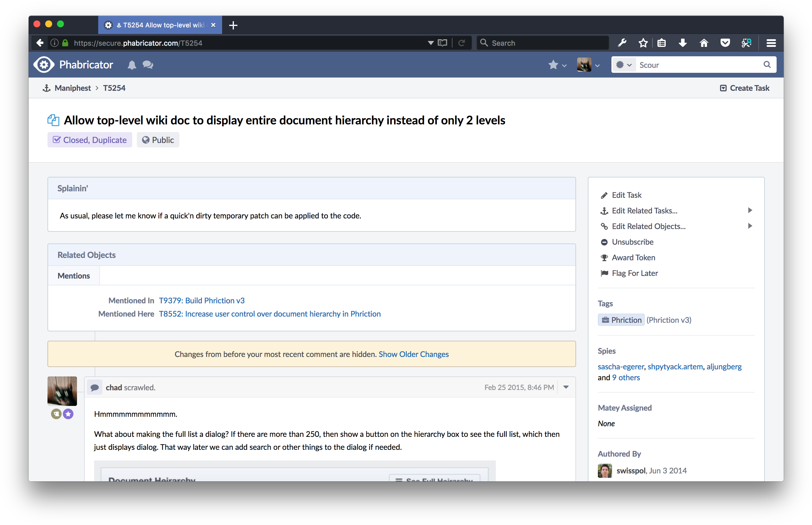Image resolution: width=812 pixels, height=525 pixels.
Task: Click the magnifier icon in Scour box
Action: pos(767,65)
